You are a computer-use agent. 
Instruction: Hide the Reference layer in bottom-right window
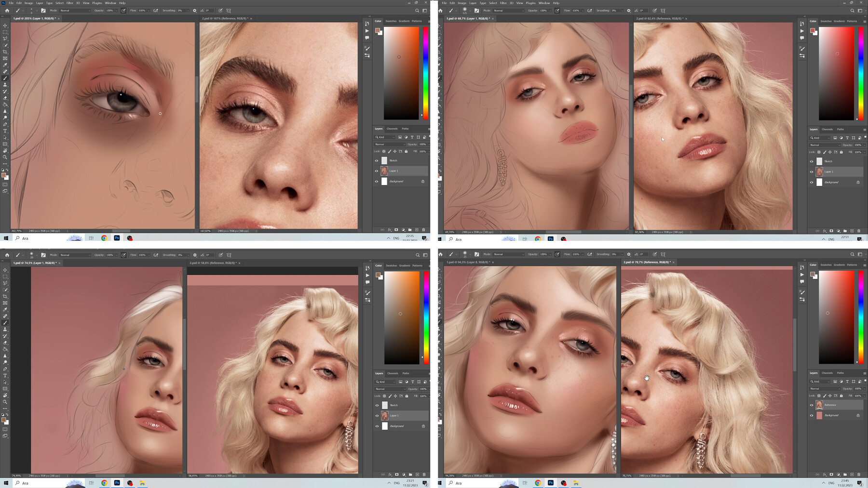[x=812, y=405]
